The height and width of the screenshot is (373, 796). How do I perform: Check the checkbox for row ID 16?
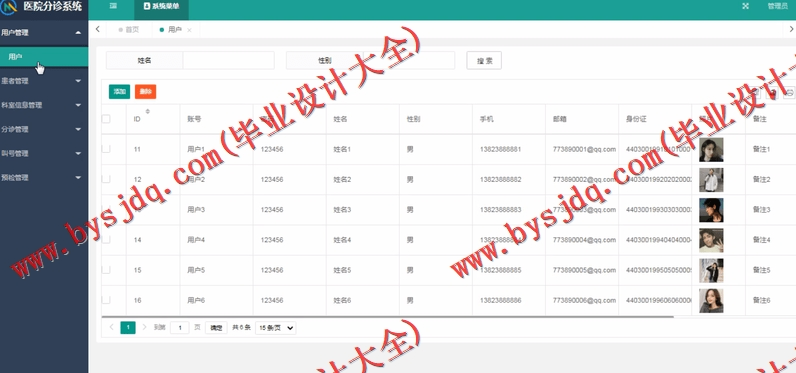[x=106, y=300]
